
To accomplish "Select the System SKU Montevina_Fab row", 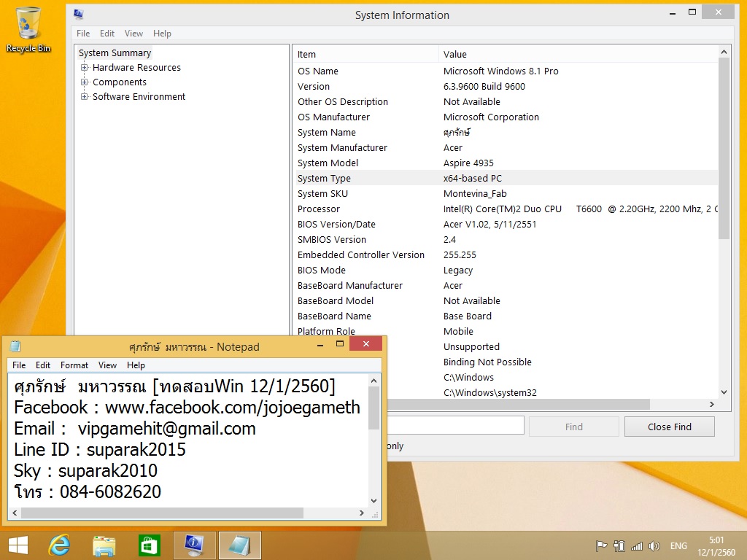I will [506, 193].
